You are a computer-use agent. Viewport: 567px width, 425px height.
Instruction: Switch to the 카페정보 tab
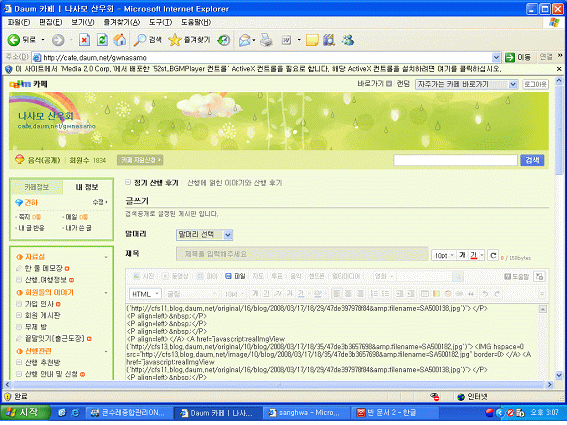coord(36,187)
